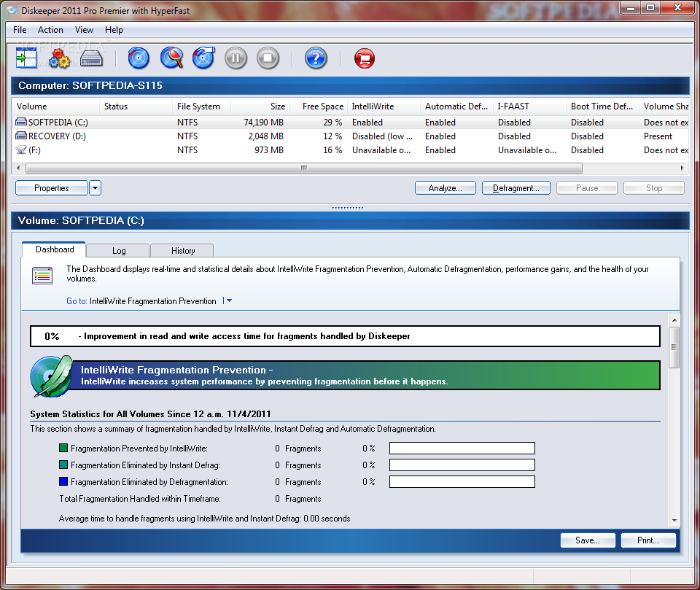The height and width of the screenshot is (590, 700).
Task: Click the Defragment... button
Action: [x=516, y=188]
